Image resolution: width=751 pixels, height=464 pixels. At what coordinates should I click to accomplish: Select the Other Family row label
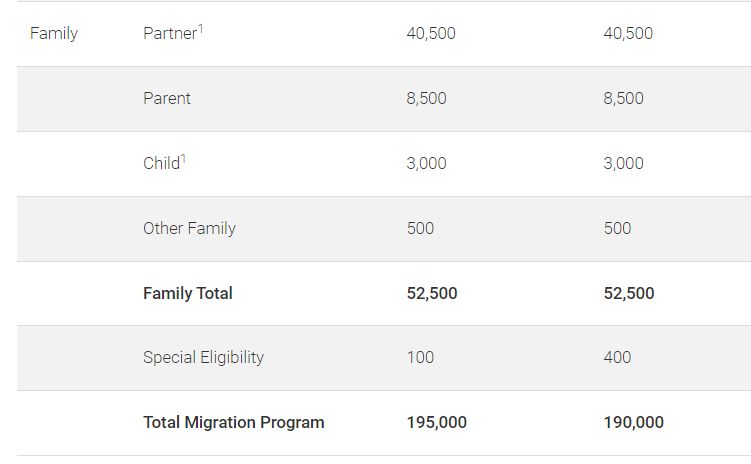189,229
